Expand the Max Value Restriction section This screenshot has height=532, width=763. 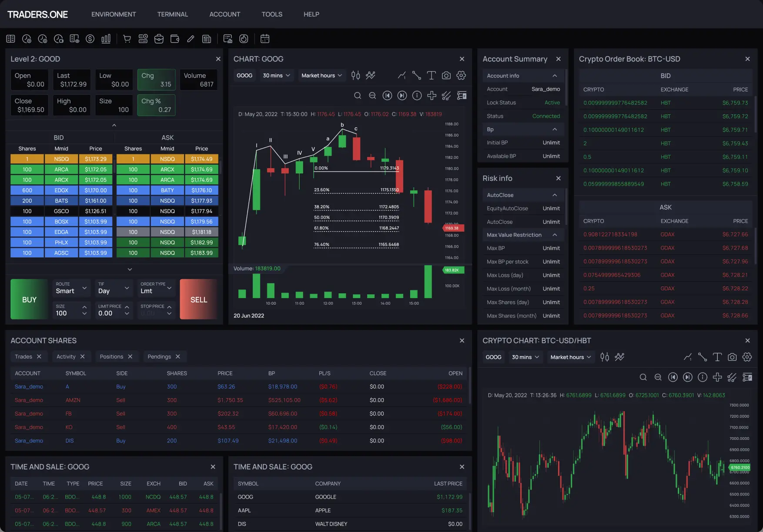pyautogui.click(x=555, y=235)
